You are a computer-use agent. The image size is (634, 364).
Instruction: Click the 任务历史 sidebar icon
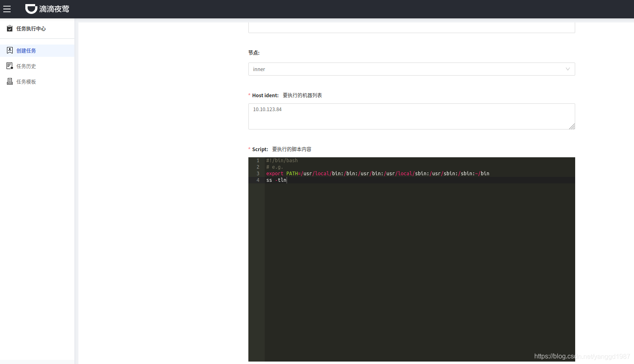10,66
